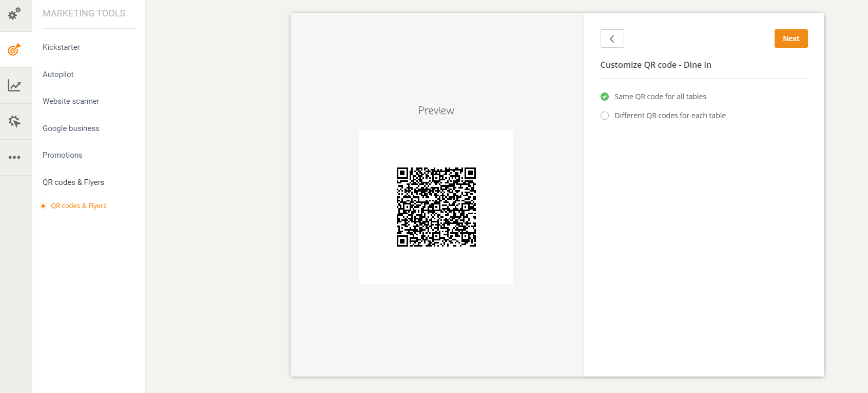Open the Autopilot menu item

tap(58, 74)
